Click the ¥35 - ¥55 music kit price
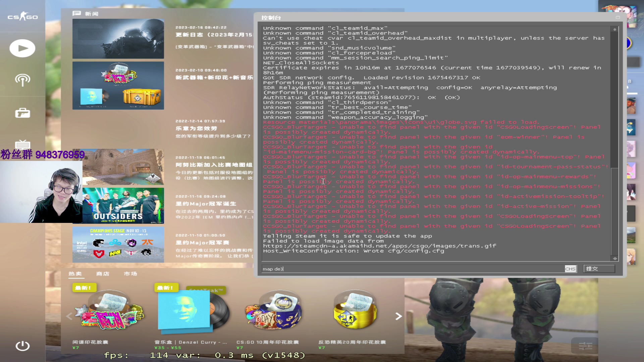644x362 pixels. tap(168, 348)
